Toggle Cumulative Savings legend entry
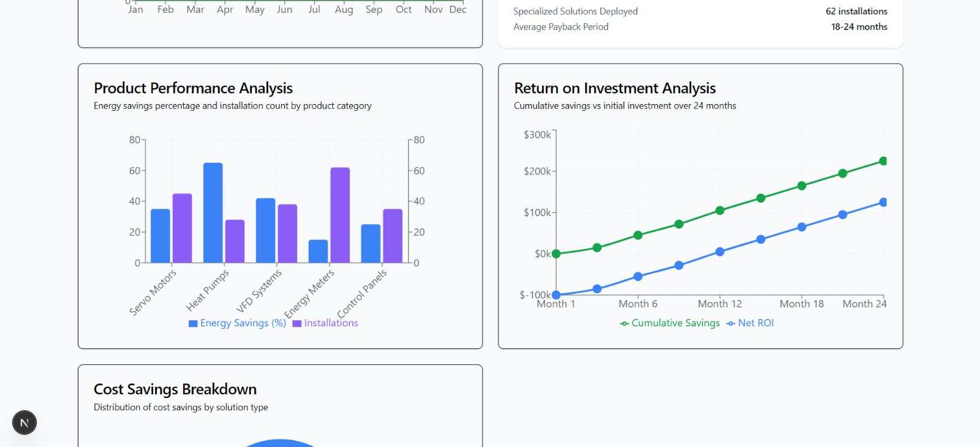Screen dimensions: 980x447 [670, 323]
